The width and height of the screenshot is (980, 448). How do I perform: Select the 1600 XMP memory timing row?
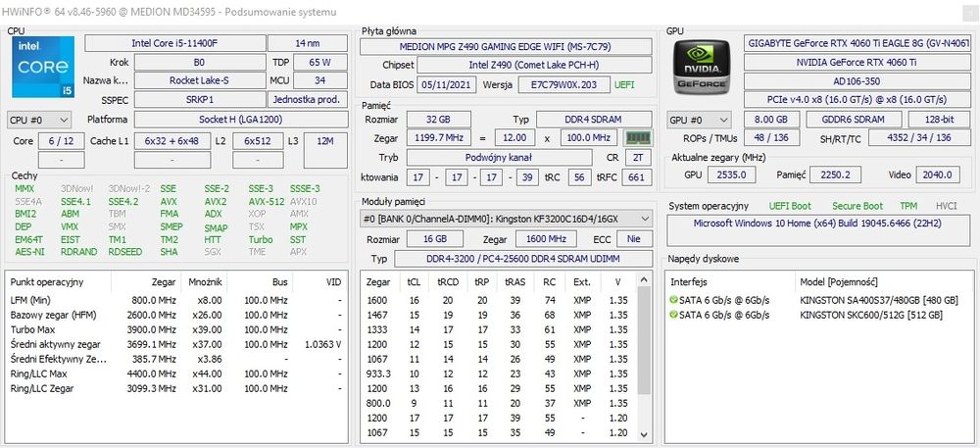pyautogui.click(x=500, y=301)
